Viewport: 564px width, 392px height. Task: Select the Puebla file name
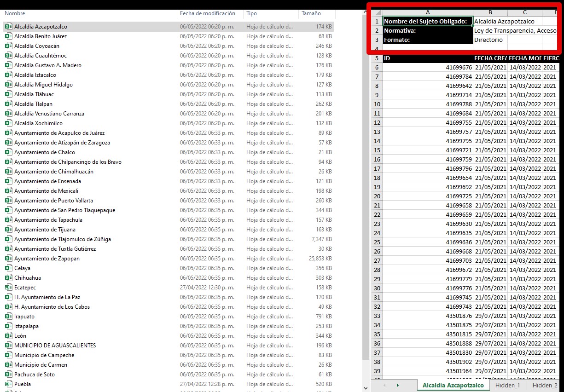coord(23,384)
